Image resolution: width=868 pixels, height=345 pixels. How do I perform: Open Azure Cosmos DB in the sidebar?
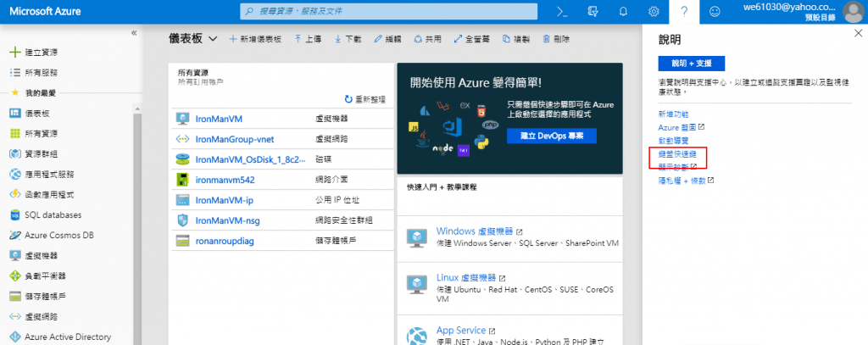(x=58, y=235)
